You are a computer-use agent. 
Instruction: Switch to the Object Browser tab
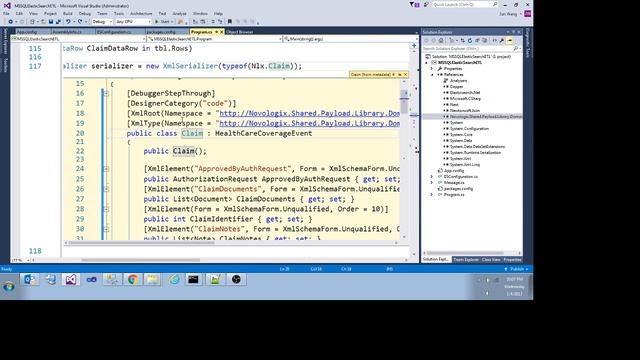click(240, 32)
